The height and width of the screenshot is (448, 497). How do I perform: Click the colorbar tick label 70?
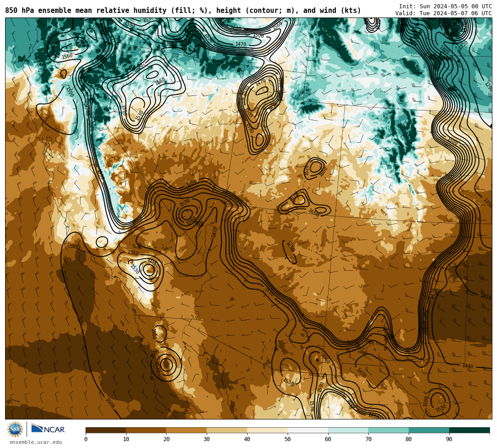(x=368, y=439)
